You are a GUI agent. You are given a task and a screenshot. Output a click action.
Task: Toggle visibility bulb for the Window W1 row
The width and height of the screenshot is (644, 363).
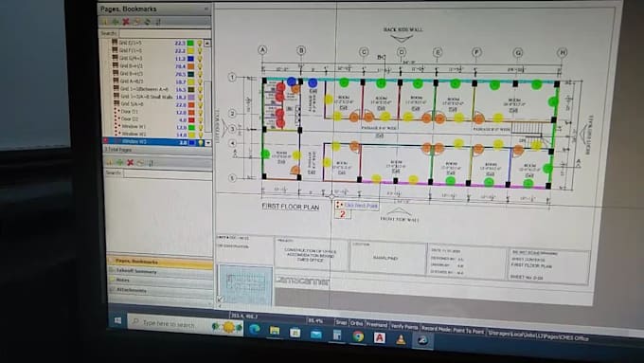[201, 127]
